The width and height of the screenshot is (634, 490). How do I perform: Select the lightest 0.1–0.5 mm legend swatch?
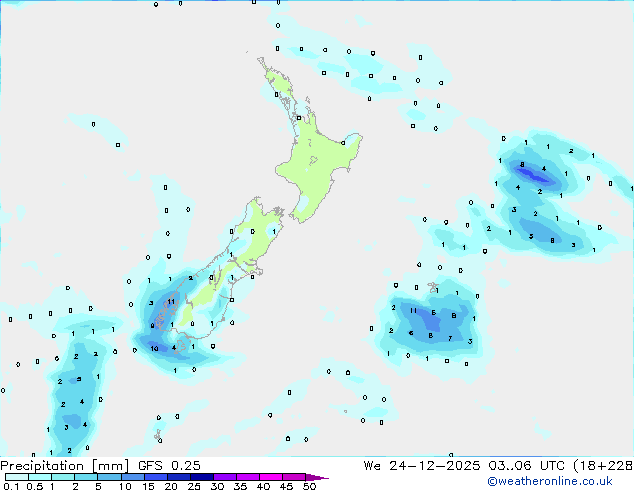point(17,477)
